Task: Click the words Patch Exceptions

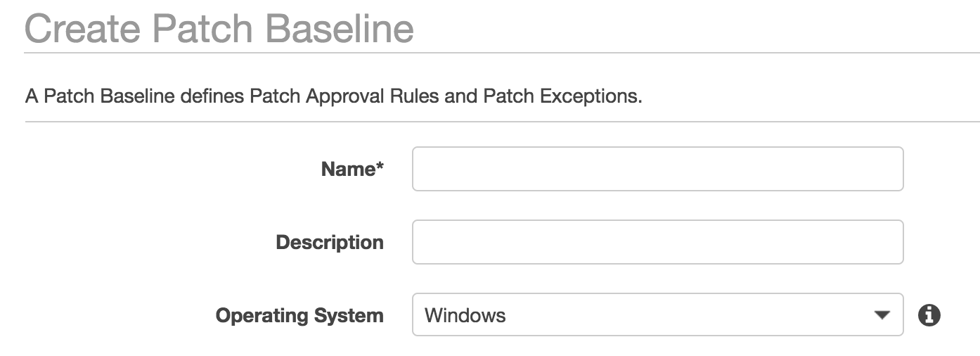Action: 562,96
